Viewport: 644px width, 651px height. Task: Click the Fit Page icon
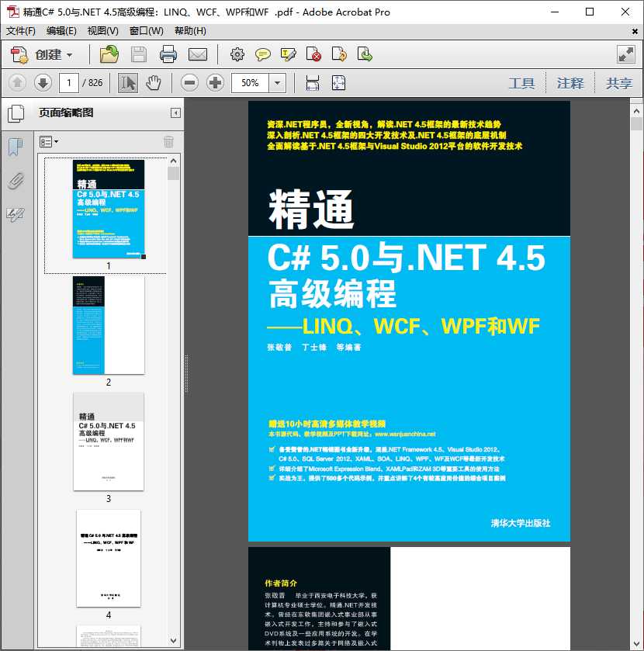pyautogui.click(x=338, y=82)
